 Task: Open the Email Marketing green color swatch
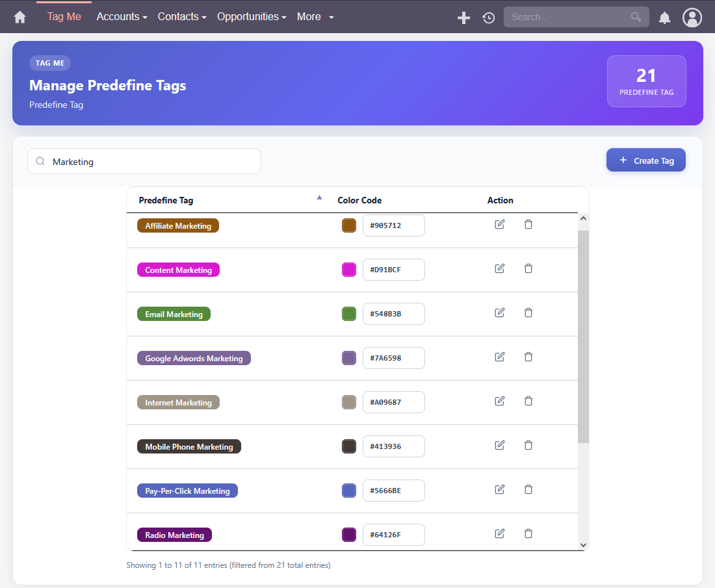(349, 314)
